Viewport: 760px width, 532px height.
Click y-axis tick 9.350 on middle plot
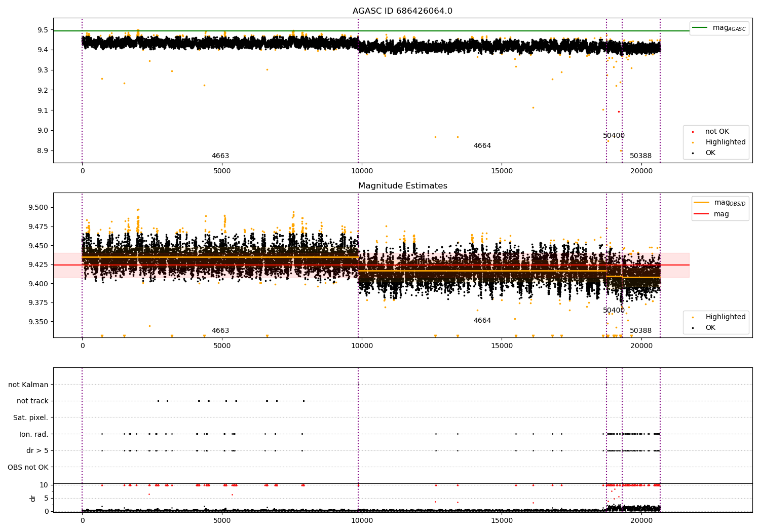pos(39,322)
